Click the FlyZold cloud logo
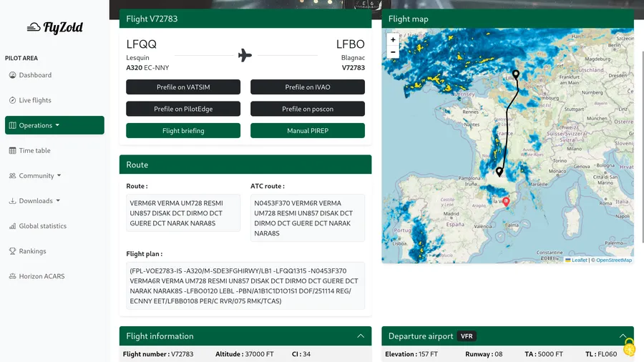644x362 pixels. click(x=34, y=28)
